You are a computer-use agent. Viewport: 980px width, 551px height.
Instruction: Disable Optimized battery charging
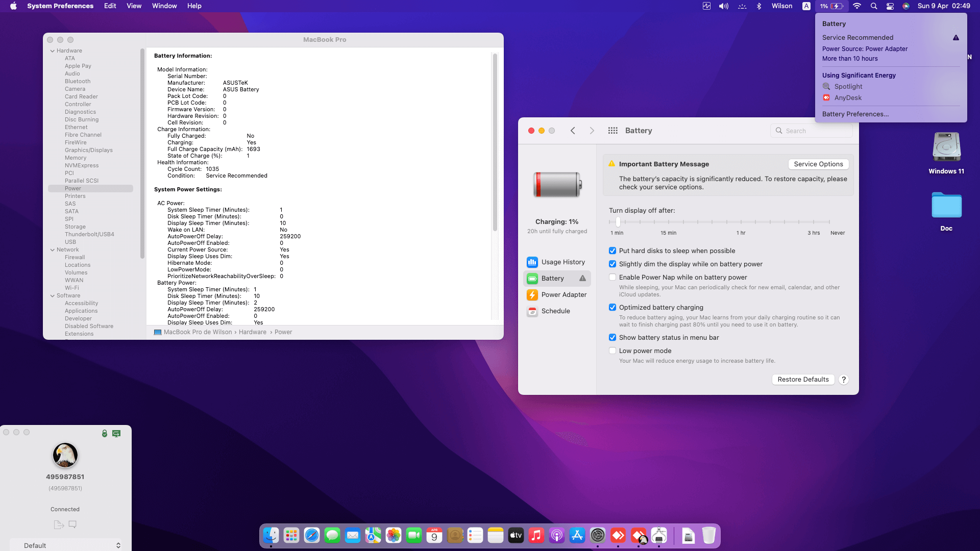pos(612,307)
